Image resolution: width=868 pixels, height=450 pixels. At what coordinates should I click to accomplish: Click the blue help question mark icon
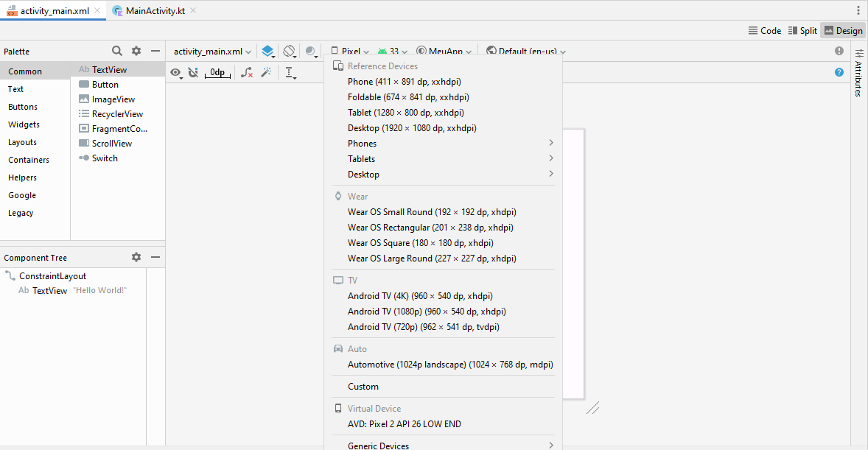click(839, 72)
